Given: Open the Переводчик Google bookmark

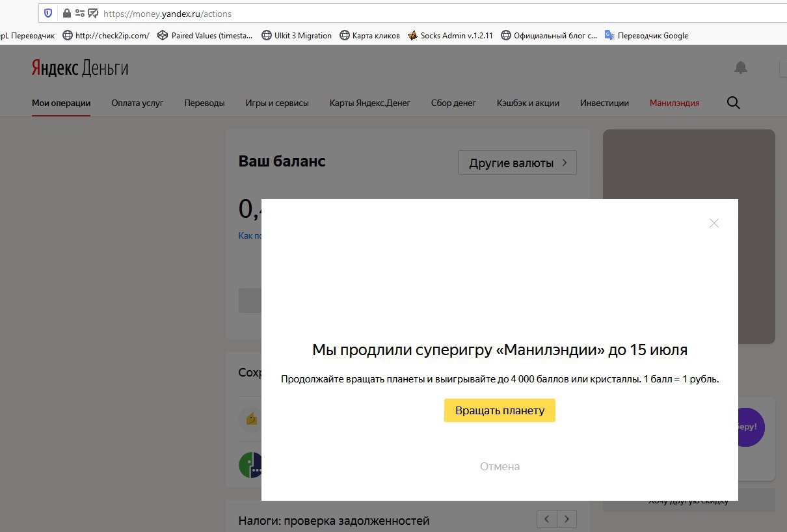Looking at the screenshot, I should [x=647, y=36].
